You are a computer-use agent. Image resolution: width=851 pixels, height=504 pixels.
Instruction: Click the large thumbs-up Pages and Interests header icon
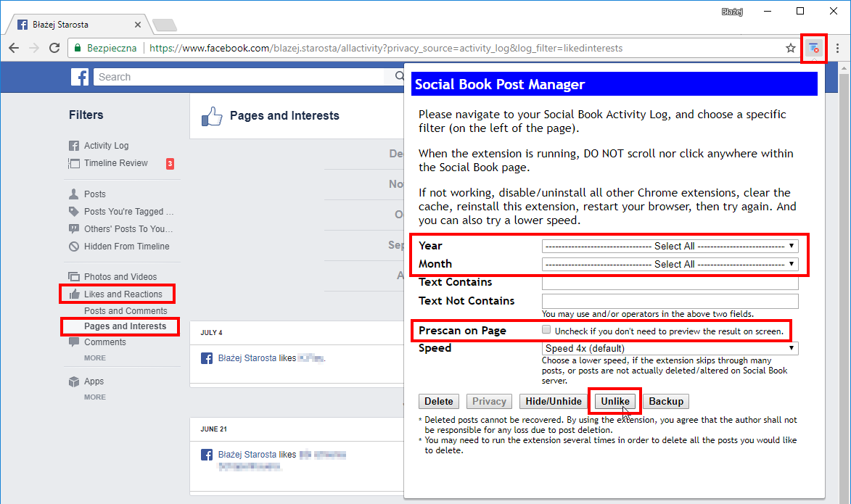click(212, 115)
